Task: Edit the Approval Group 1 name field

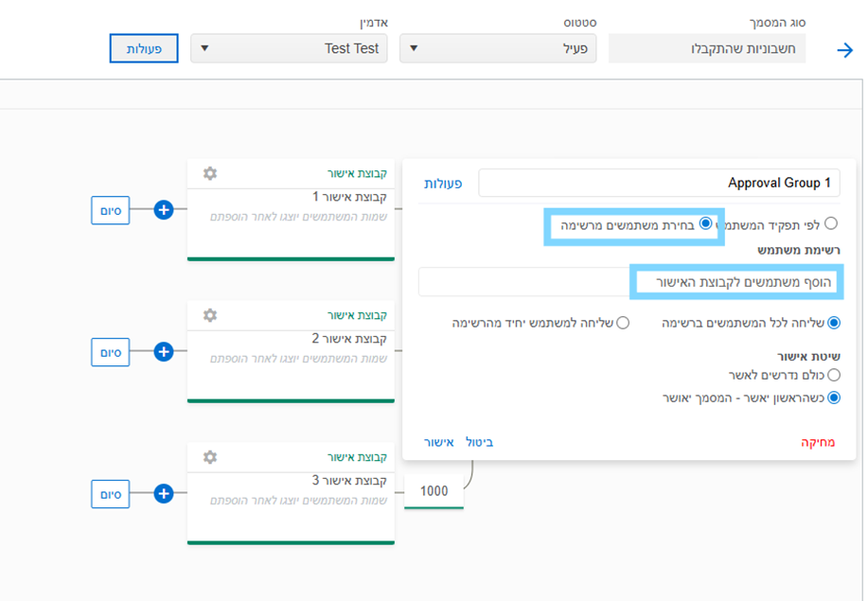Action: point(659,184)
